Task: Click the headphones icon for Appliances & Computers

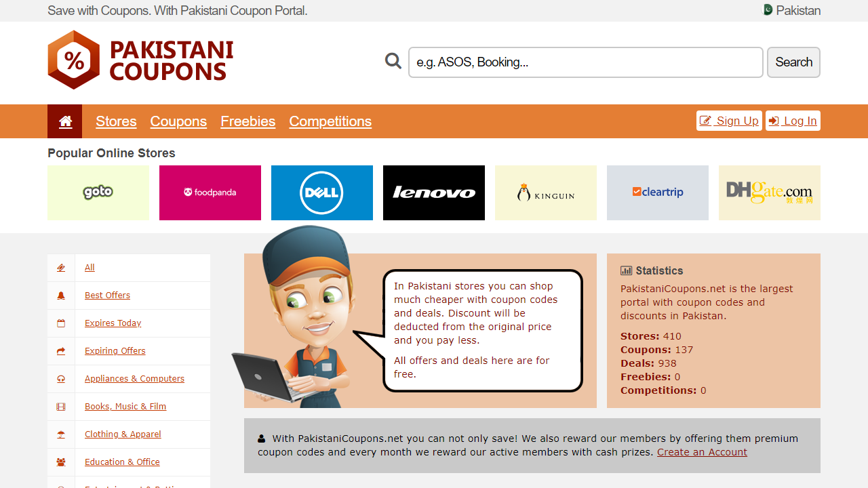Action: point(60,378)
